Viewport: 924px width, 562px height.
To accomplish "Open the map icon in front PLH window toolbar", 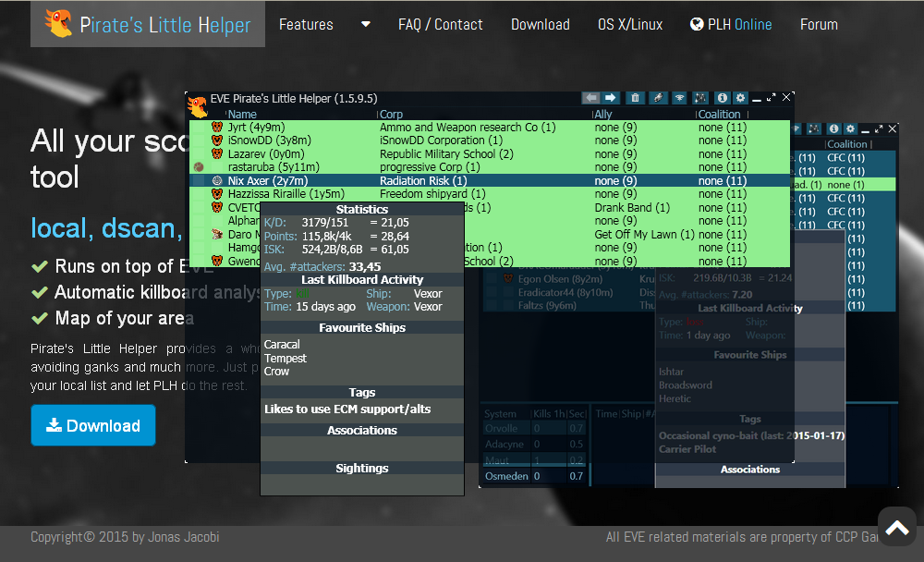I will (700, 98).
